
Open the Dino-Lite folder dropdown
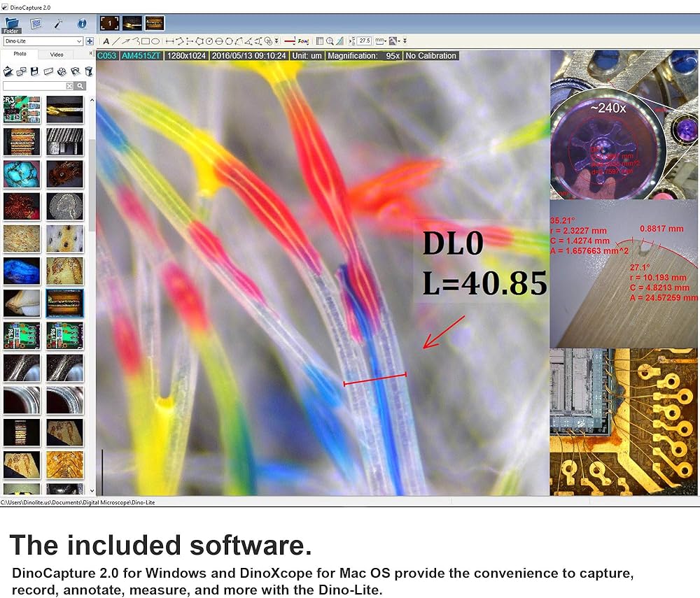coord(42,41)
